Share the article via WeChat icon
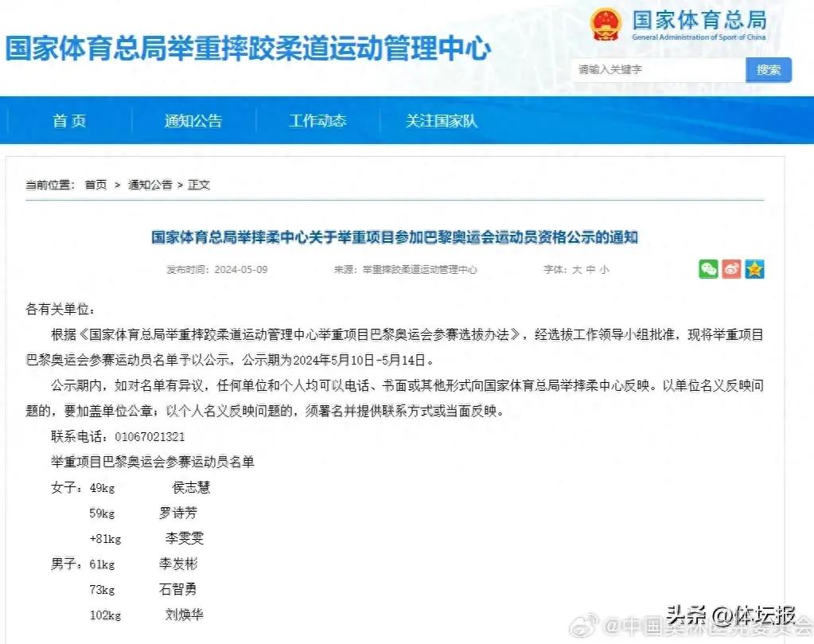The height and width of the screenshot is (644, 814). (708, 269)
